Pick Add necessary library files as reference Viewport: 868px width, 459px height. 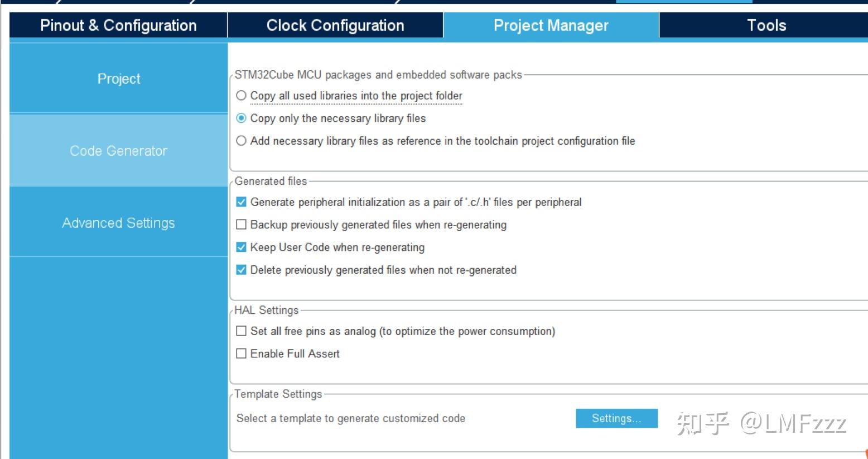coord(242,141)
